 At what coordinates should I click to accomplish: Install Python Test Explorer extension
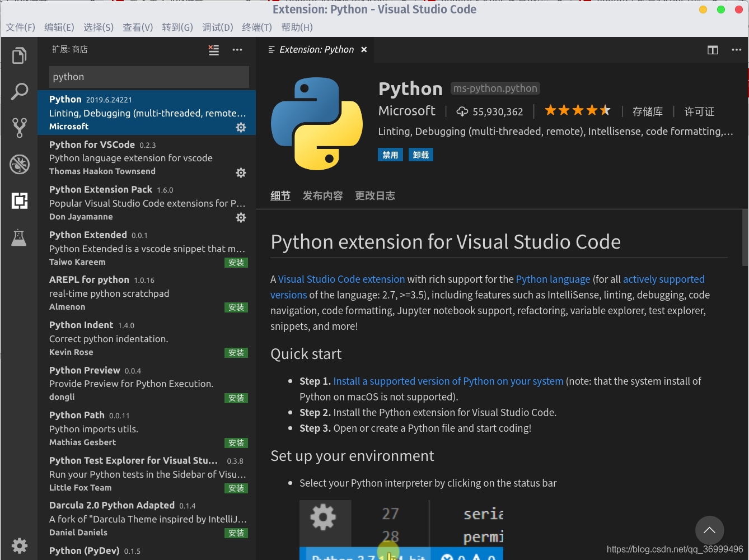[x=236, y=488]
